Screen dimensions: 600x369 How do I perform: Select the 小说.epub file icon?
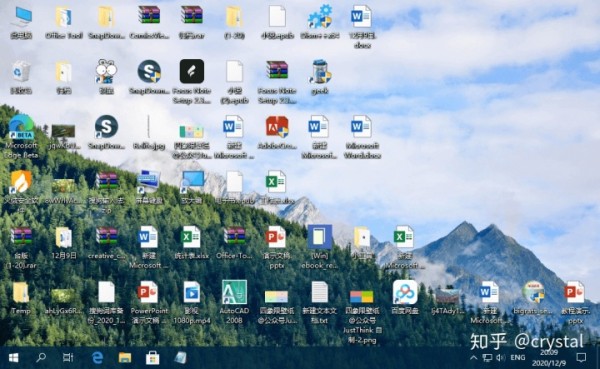[277, 16]
